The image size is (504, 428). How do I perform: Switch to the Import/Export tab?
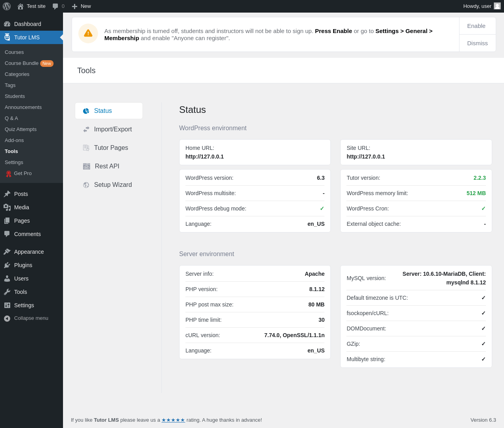113,129
